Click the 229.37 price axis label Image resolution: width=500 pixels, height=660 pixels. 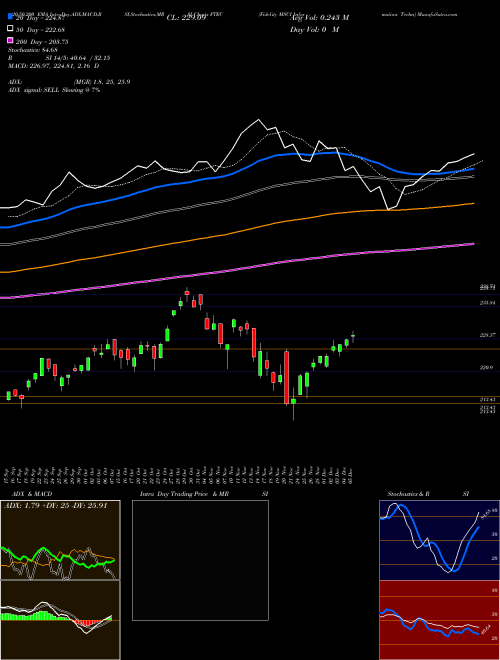click(x=487, y=335)
